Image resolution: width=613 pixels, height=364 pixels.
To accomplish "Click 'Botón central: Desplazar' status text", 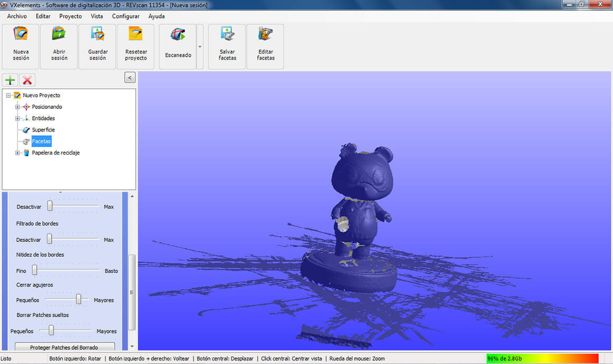I will pyautogui.click(x=225, y=359).
